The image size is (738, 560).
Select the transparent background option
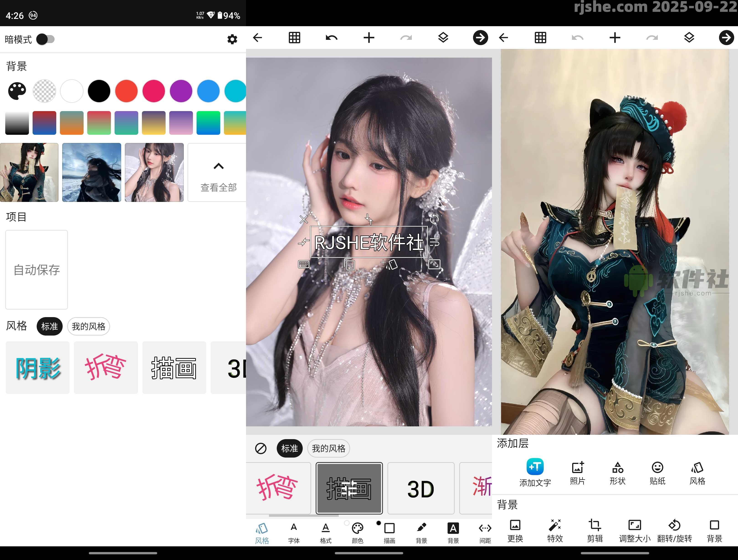(x=44, y=91)
